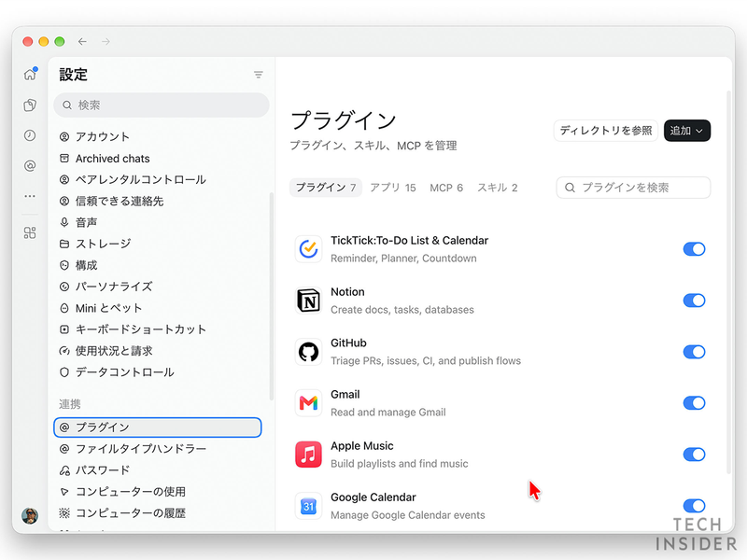Click the GitHub plugin name
Screen dimensions: 747x560
pos(348,343)
